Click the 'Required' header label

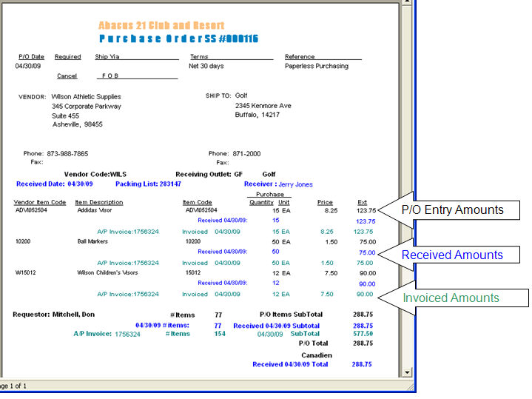[68, 57]
